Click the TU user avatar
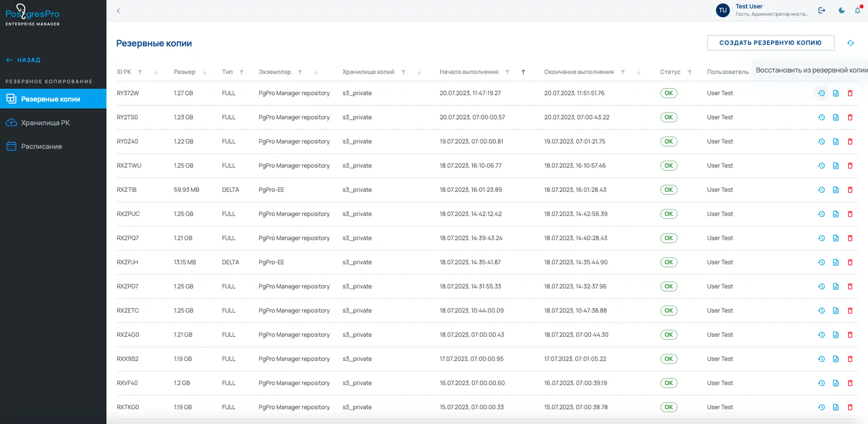This screenshot has width=868, height=424. pyautogui.click(x=723, y=10)
